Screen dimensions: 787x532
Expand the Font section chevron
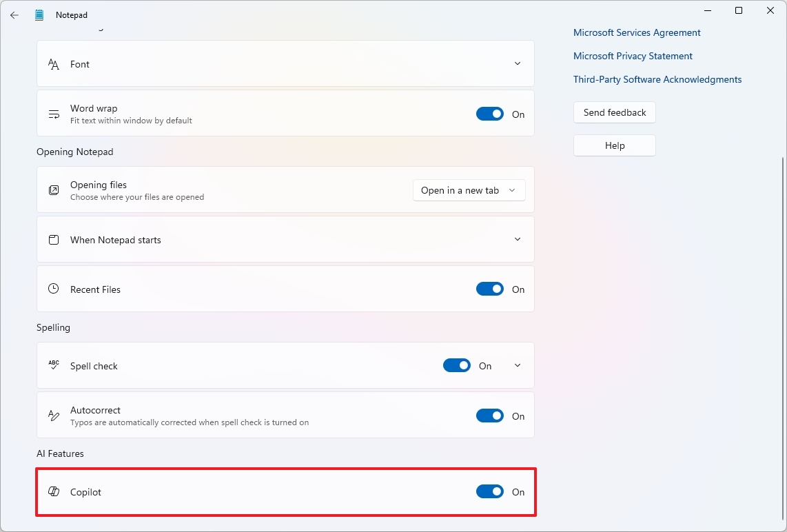click(518, 63)
